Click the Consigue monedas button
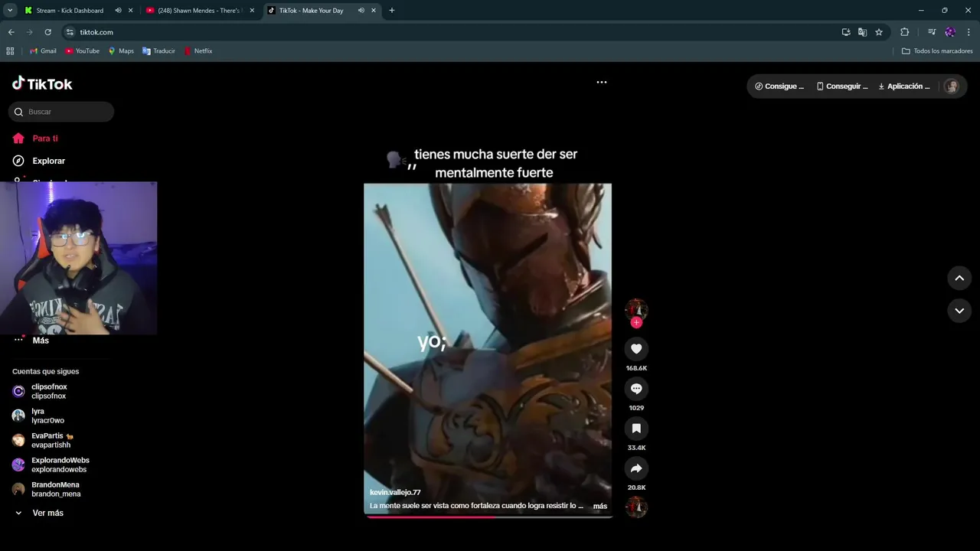The width and height of the screenshot is (980, 551). (x=779, y=86)
